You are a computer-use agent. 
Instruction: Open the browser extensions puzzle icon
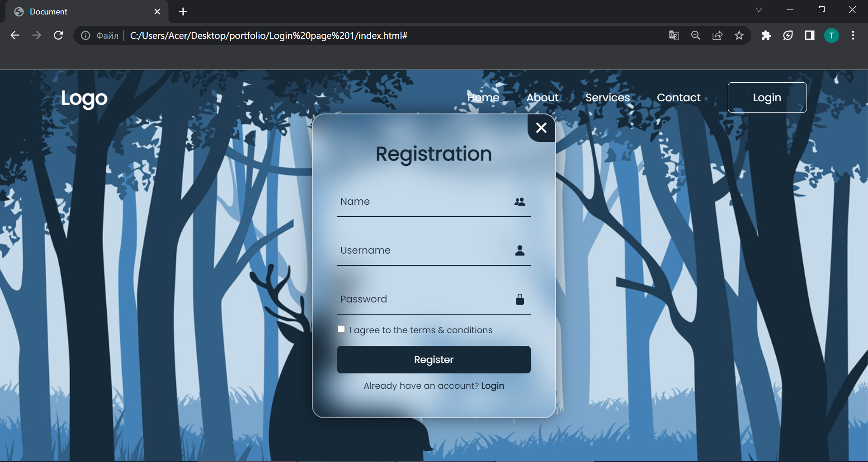pyautogui.click(x=766, y=35)
